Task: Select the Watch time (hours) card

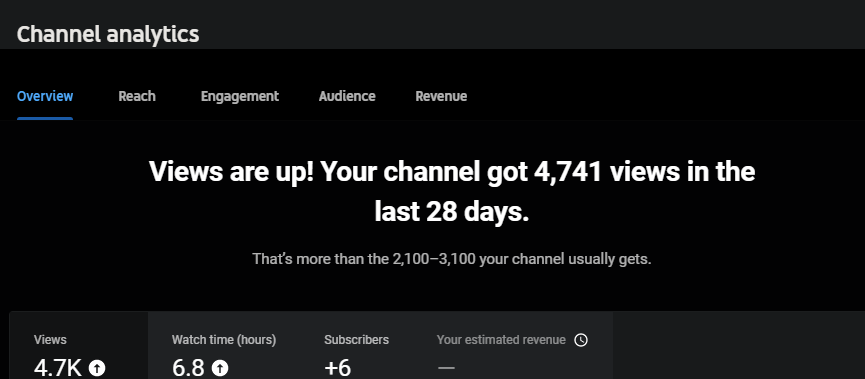Action: 225,345
